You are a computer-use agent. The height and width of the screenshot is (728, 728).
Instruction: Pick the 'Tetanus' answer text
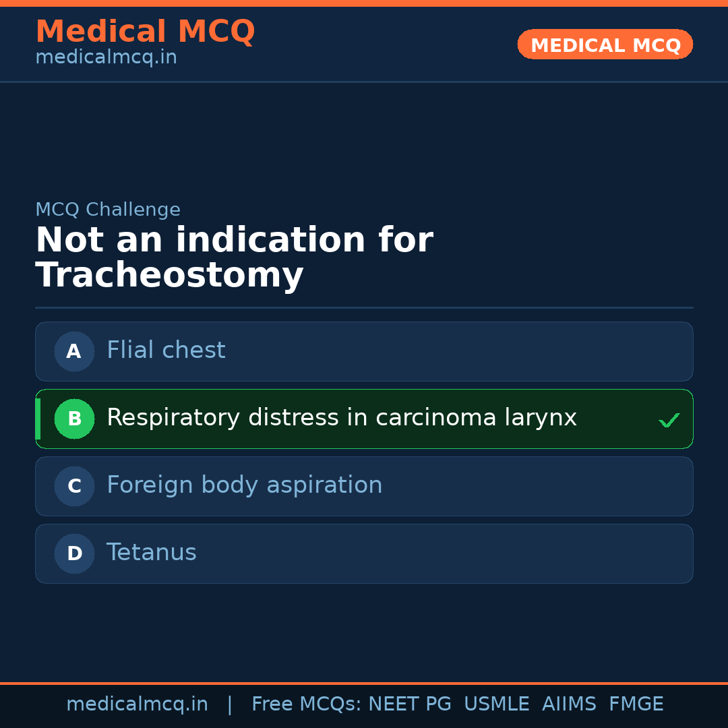151,553
